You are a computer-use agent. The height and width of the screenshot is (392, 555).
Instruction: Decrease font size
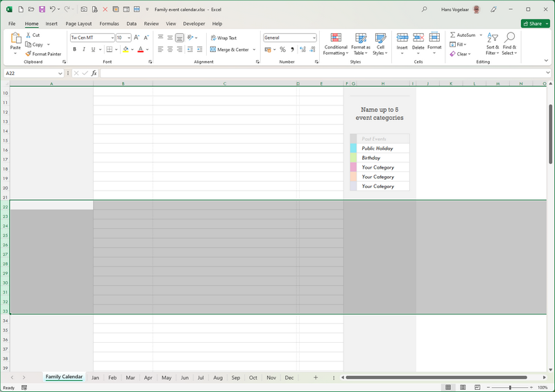coord(146,37)
